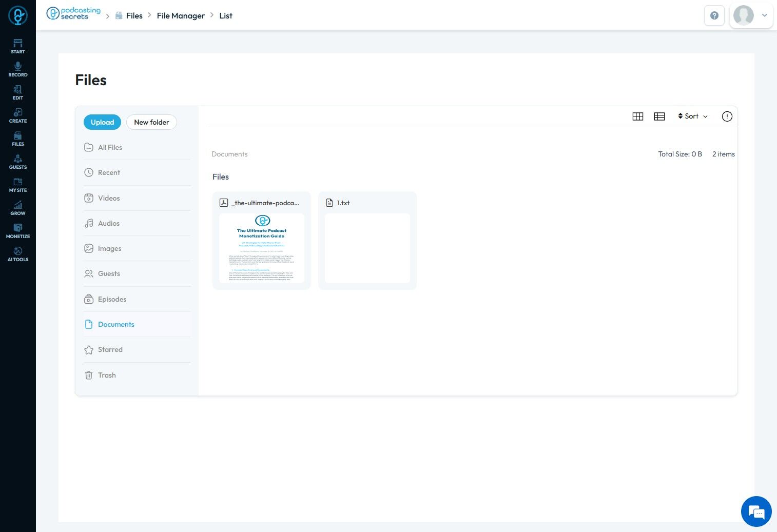This screenshot has height=532, width=777.
Task: Click the 2 items count
Action: point(724,154)
